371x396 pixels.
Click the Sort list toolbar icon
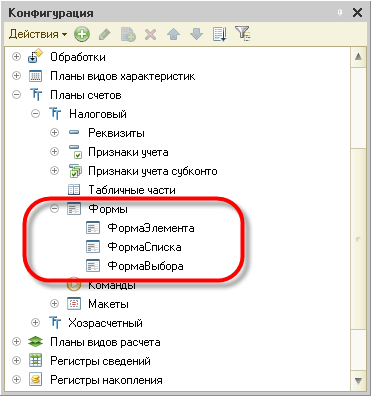pyautogui.click(x=220, y=34)
